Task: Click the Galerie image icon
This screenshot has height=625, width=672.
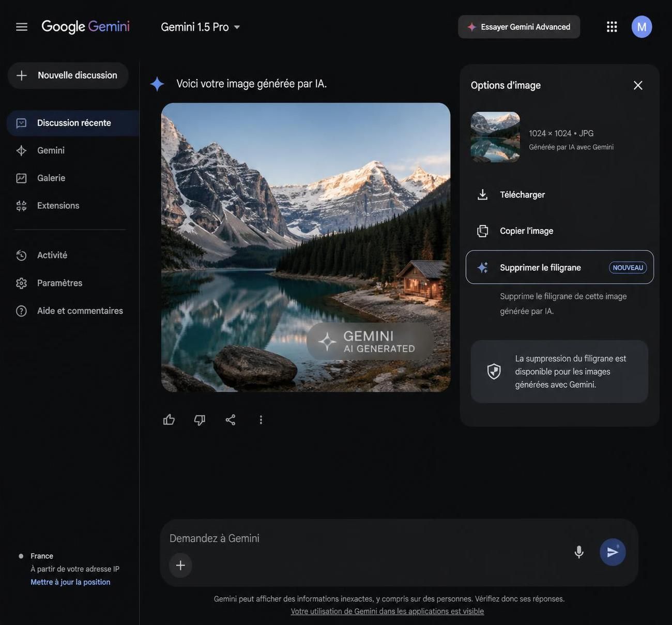Action: (x=21, y=178)
